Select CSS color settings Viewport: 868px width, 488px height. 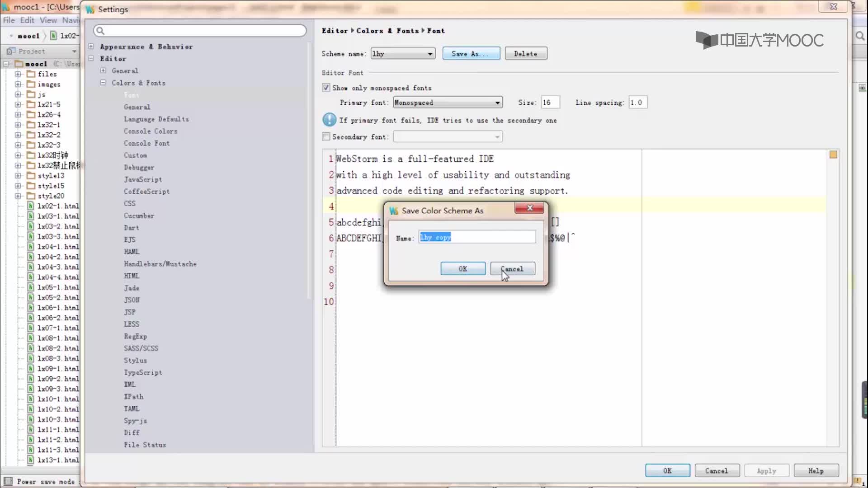130,204
